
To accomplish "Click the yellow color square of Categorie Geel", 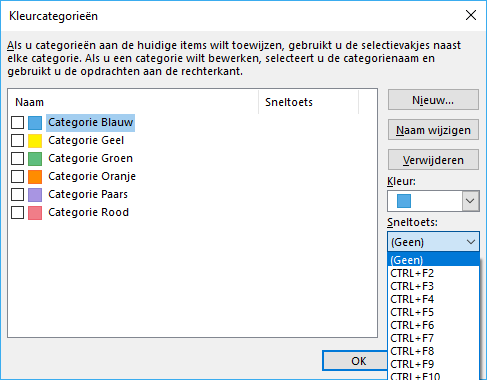I will coord(35,141).
